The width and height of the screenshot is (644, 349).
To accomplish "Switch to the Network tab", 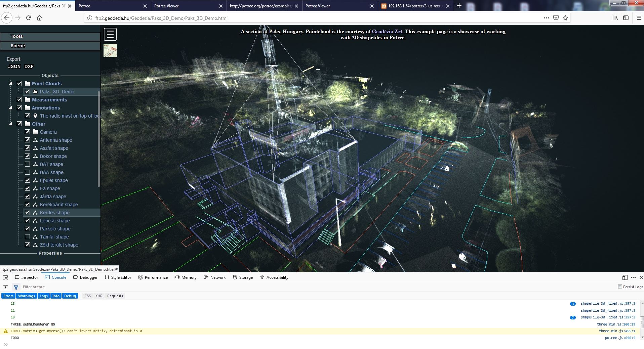I will [x=218, y=277].
